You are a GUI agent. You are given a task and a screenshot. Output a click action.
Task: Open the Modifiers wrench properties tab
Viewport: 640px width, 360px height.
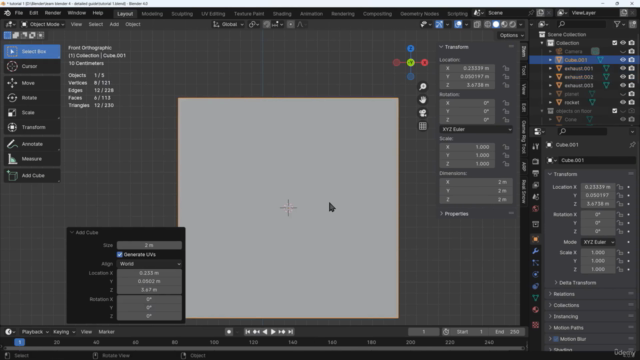[536, 251]
